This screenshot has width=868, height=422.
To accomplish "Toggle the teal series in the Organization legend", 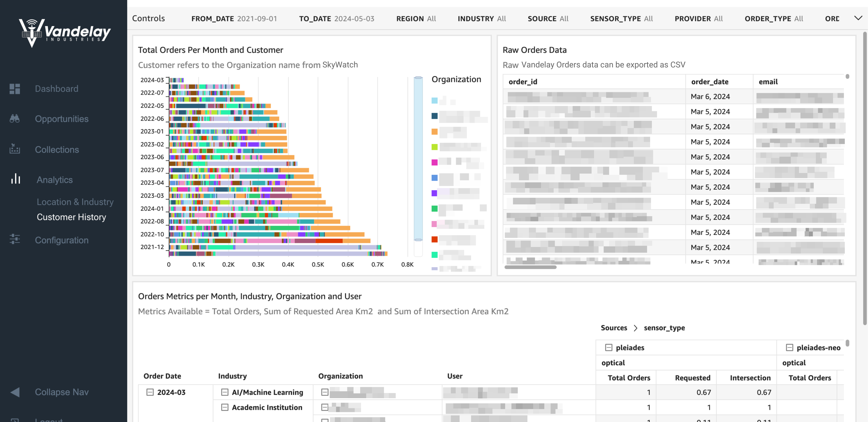I will point(434,116).
